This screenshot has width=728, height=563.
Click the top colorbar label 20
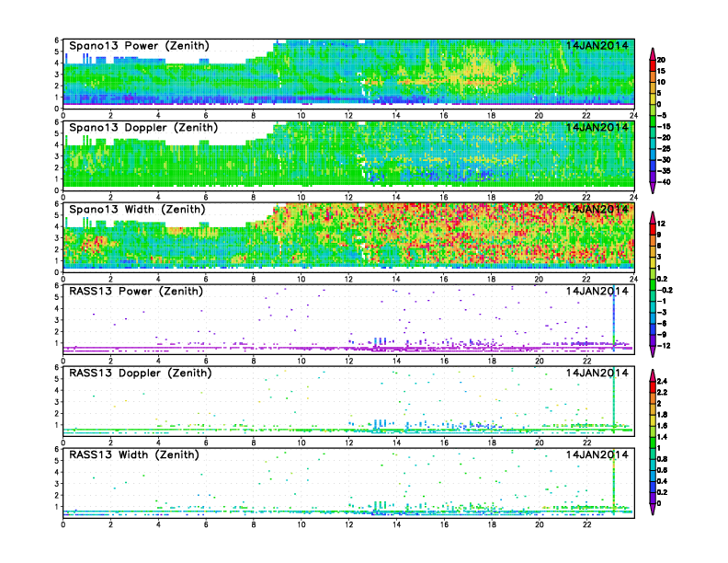(661, 60)
